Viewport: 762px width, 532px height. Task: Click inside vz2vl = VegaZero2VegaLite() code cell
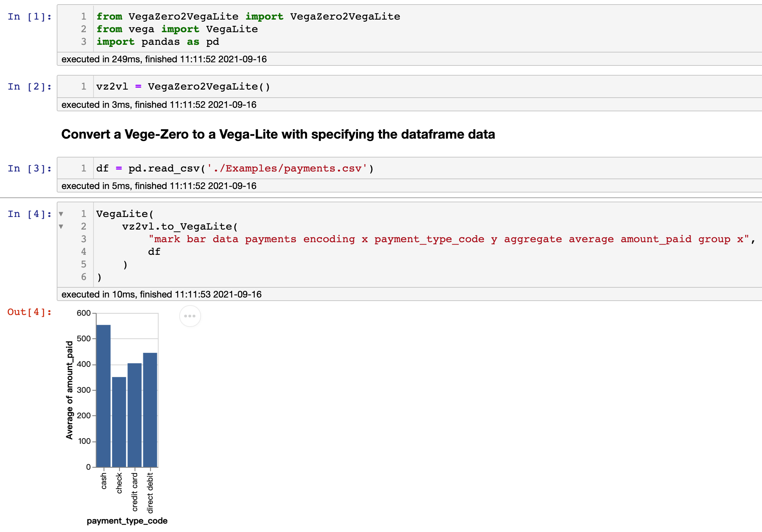183,86
